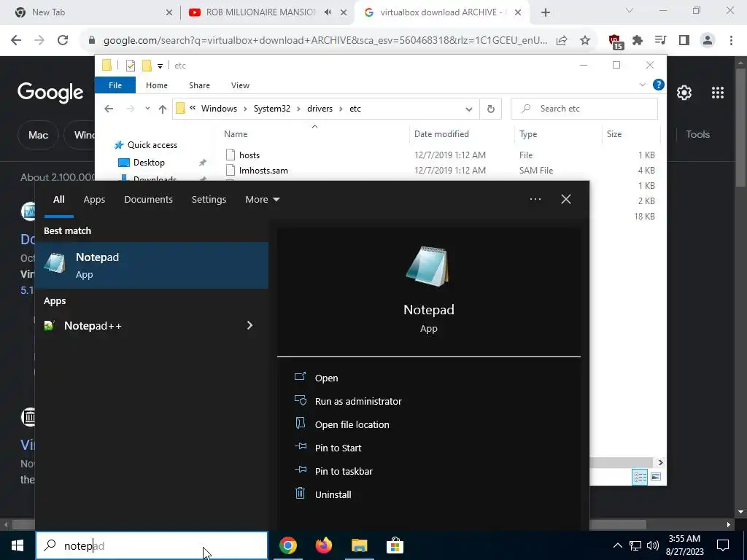Open Microsoft Store taskbar icon

click(395, 545)
